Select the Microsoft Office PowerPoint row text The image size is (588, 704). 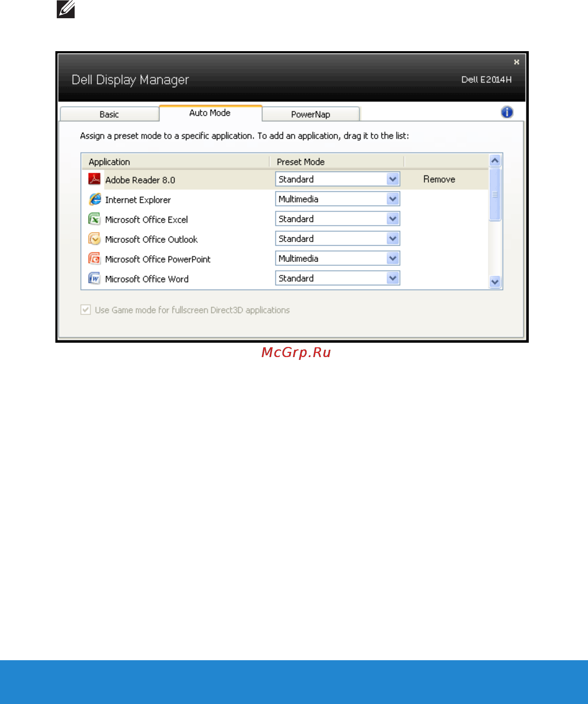click(x=158, y=259)
